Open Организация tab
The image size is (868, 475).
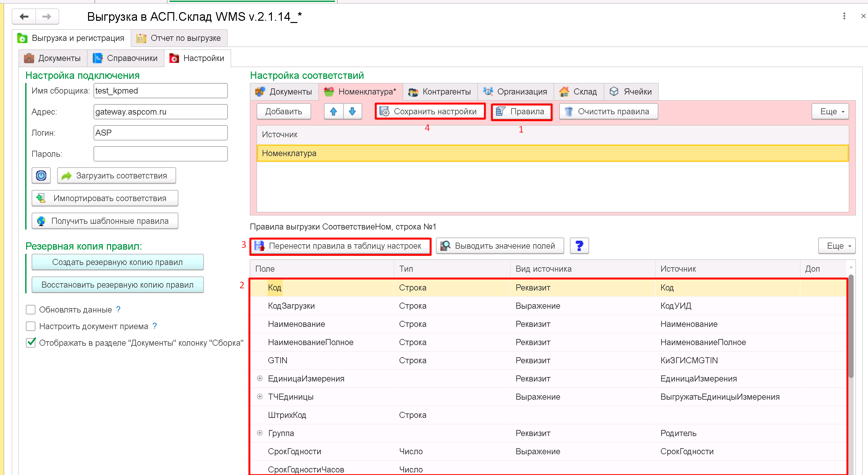point(516,91)
